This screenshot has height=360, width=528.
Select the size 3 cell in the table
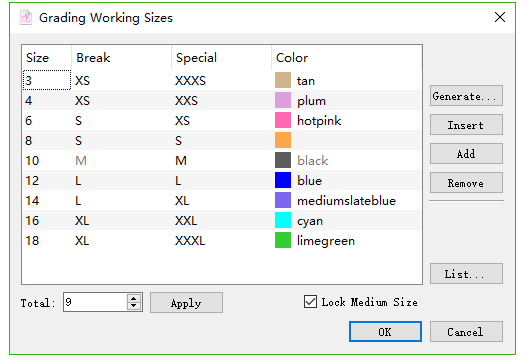47,80
